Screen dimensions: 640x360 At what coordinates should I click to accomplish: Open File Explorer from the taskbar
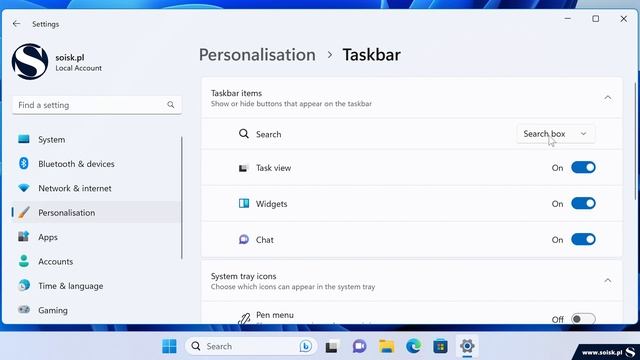click(x=386, y=346)
